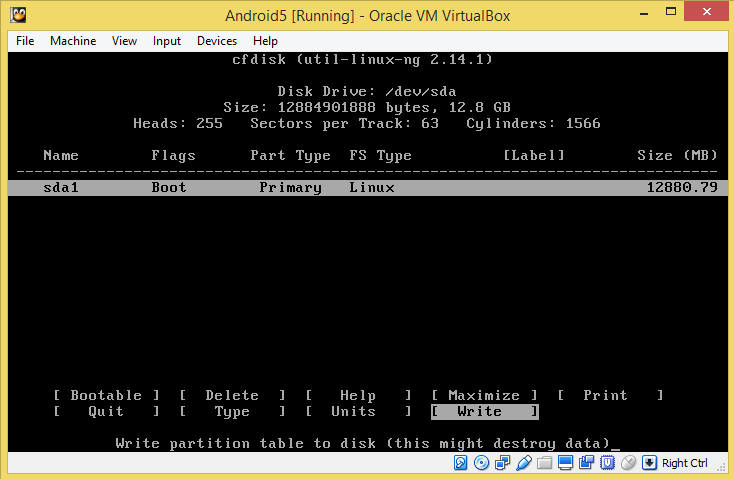Open the network adapters status icon
The width and height of the screenshot is (734, 479).
[x=502, y=463]
